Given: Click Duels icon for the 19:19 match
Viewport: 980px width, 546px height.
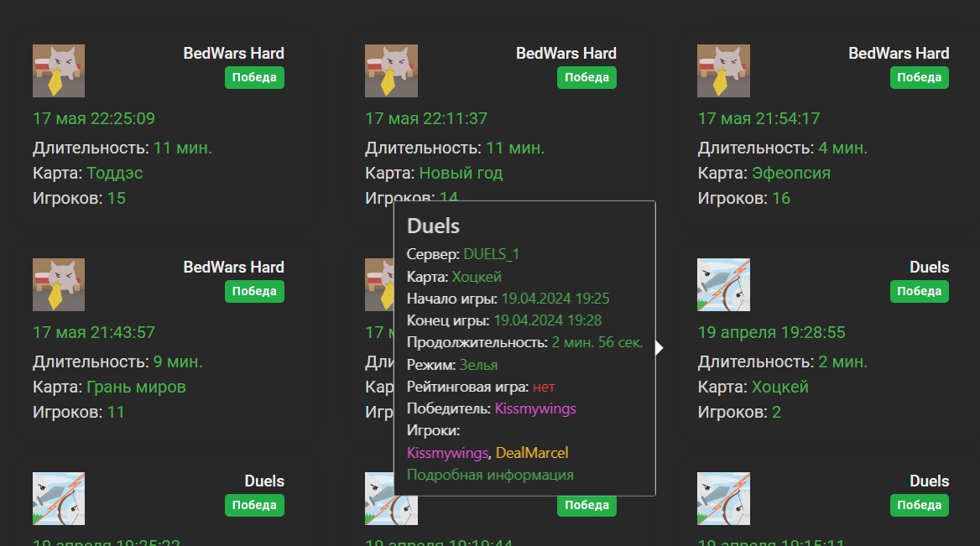Looking at the screenshot, I should tap(380, 499).
